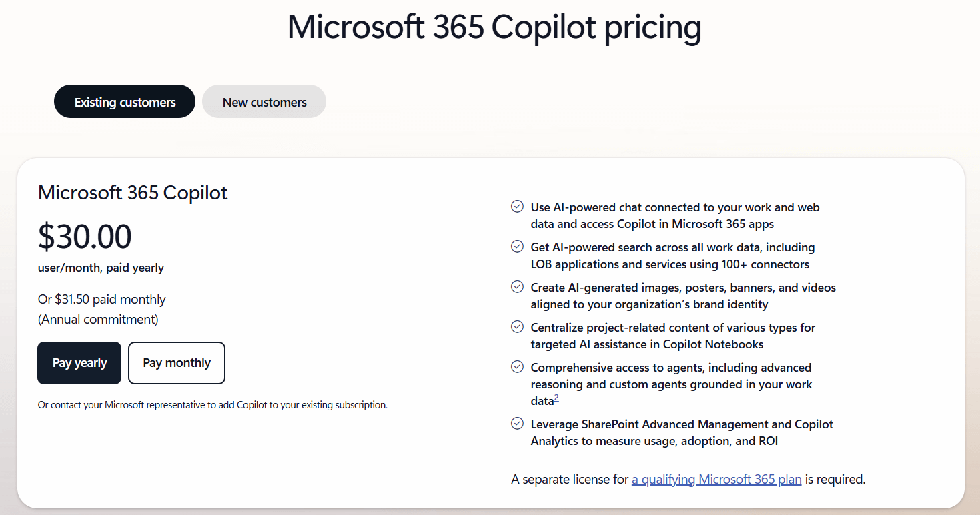980x515 pixels.
Task: Click the $30.00 price amount
Action: click(85, 237)
